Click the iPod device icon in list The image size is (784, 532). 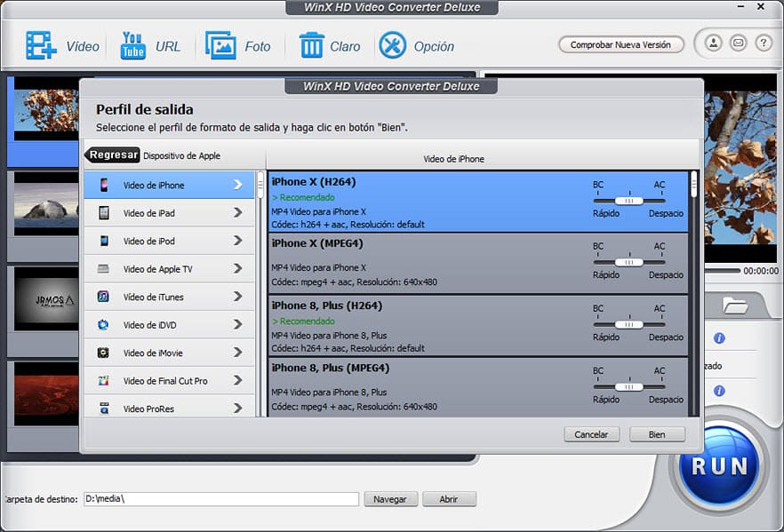pos(104,241)
